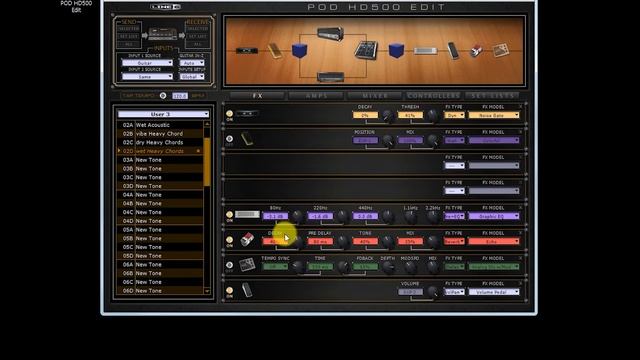Switch to the MIXER tab
The width and height of the screenshot is (640, 360).
coord(375,96)
